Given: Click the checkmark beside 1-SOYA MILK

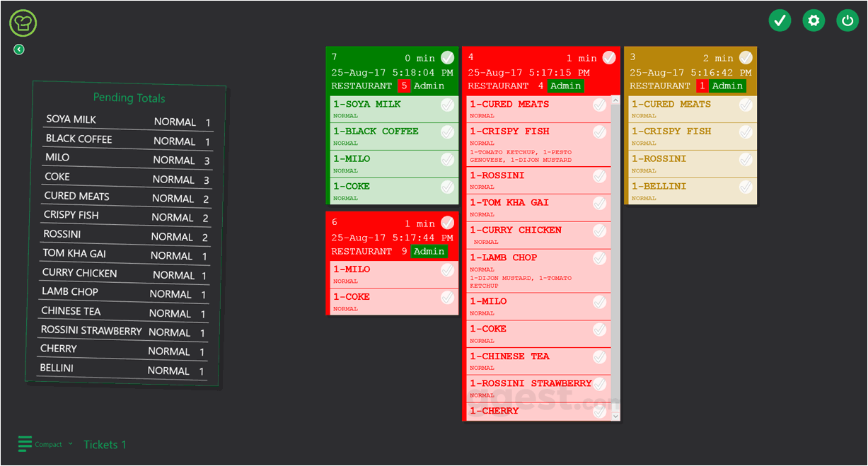Looking at the screenshot, I should click(447, 105).
